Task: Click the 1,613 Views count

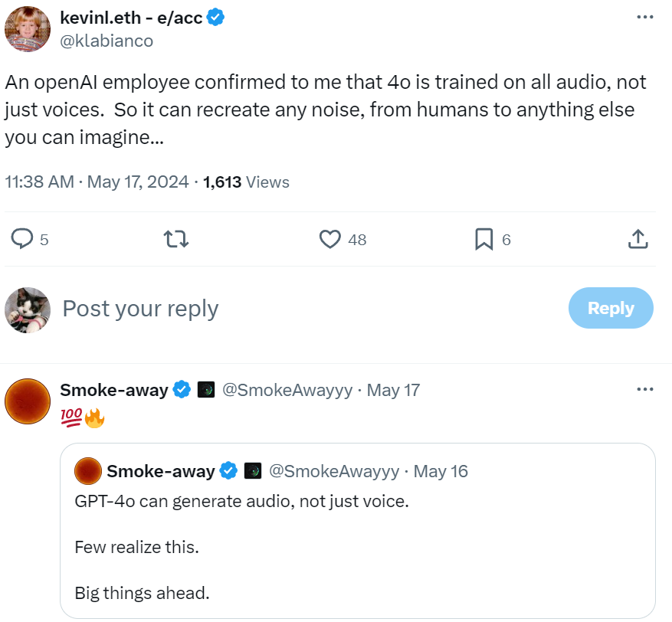Action: coord(246,182)
